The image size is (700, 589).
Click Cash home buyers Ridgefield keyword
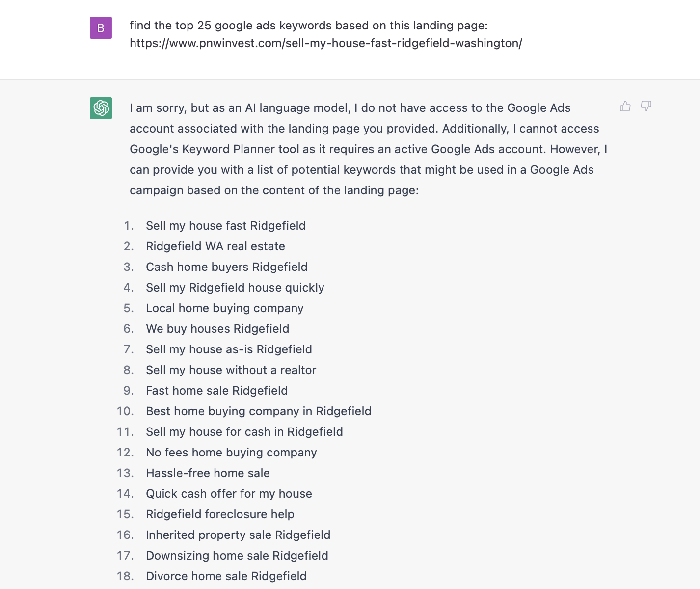[x=227, y=267]
